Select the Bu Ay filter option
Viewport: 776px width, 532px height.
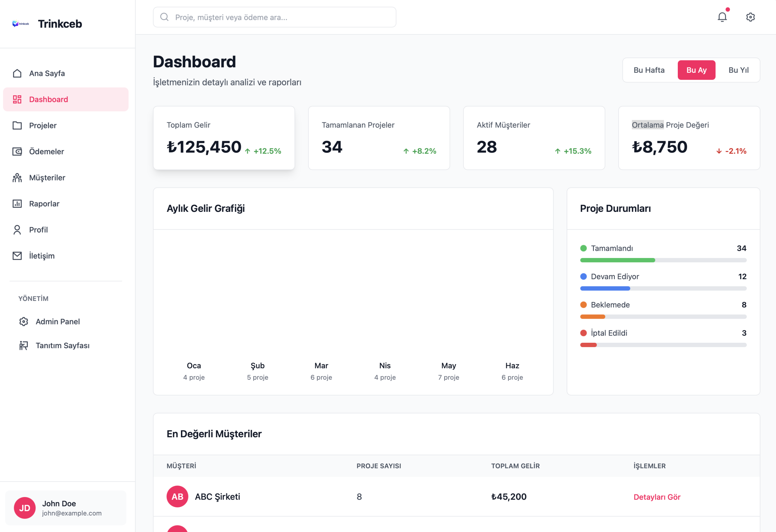click(x=696, y=70)
